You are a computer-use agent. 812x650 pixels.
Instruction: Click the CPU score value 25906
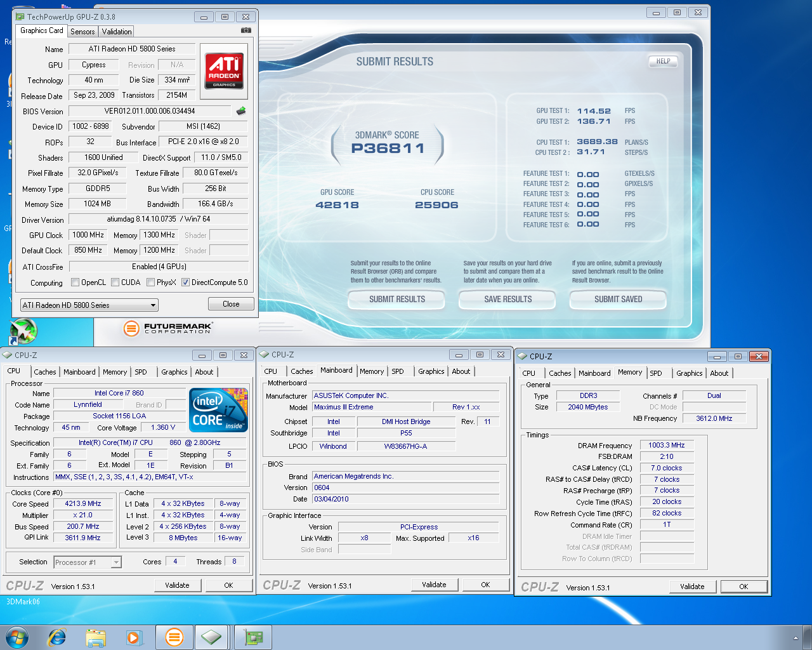tap(436, 205)
